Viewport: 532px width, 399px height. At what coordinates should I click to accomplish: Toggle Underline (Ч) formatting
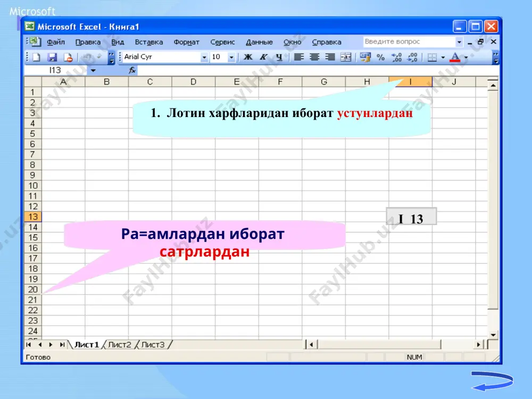pos(279,57)
